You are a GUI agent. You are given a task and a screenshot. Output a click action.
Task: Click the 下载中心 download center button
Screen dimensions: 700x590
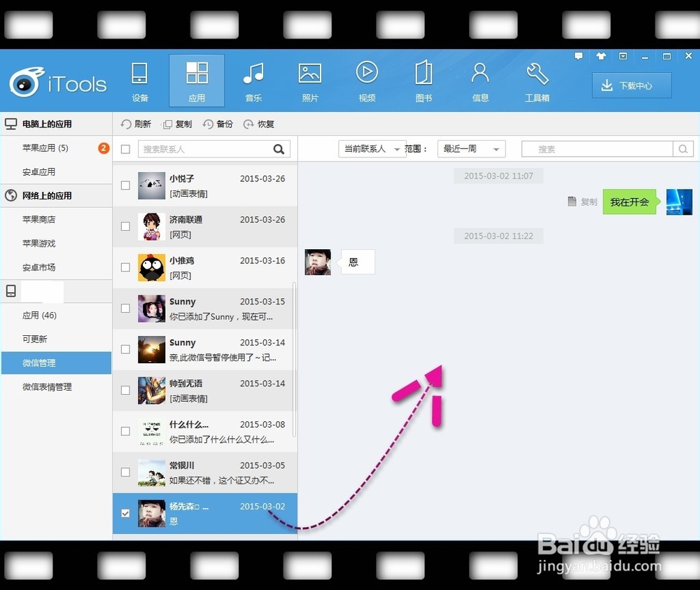point(631,85)
